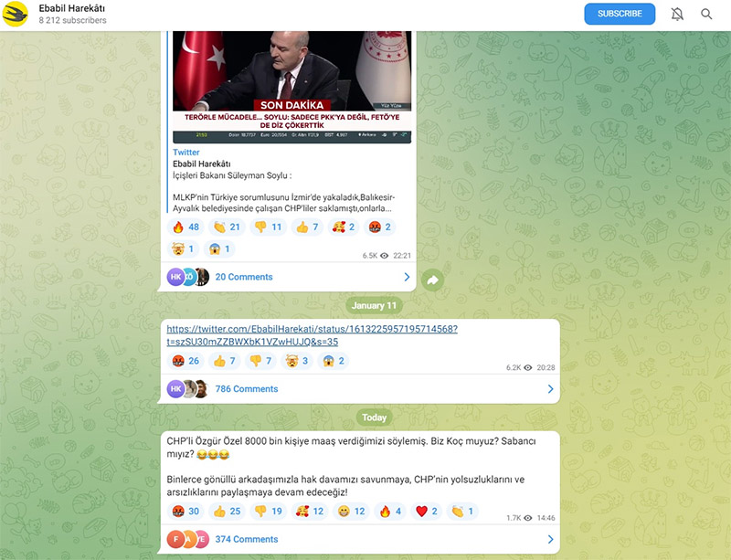Open the search magnifier icon
This screenshot has width=731, height=560.
(706, 14)
